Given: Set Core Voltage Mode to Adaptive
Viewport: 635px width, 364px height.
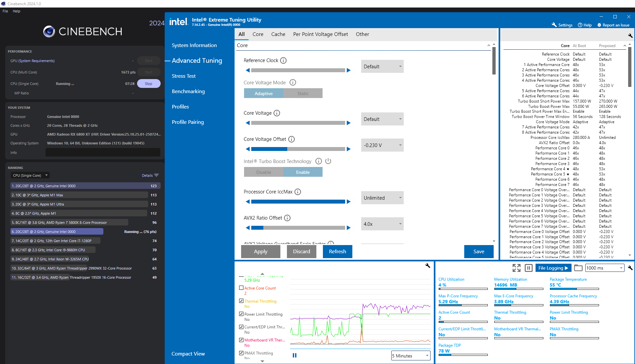Looking at the screenshot, I should 264,93.
